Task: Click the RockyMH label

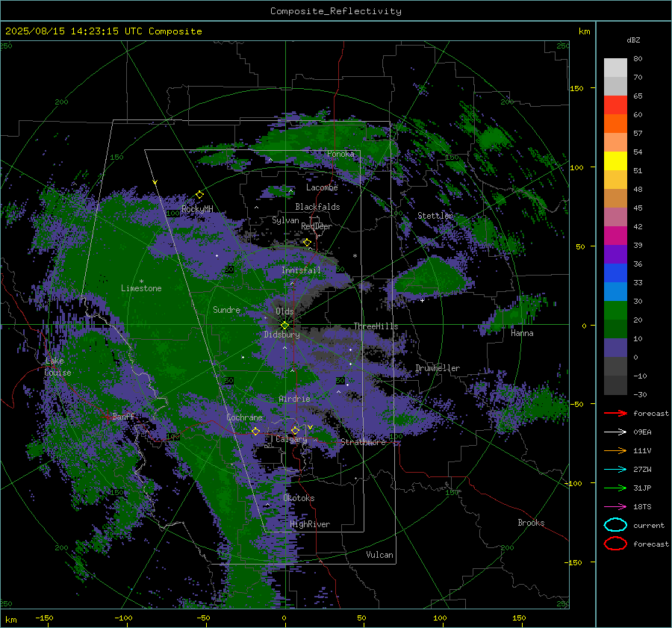Action: [197, 209]
